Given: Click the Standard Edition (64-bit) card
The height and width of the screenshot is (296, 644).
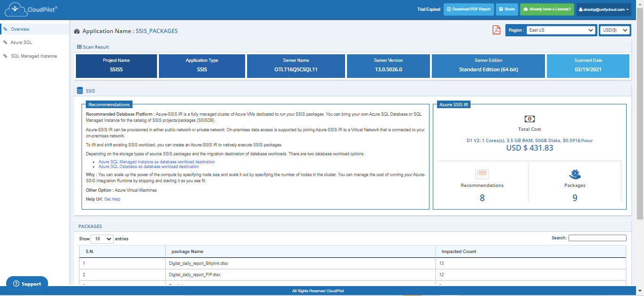Looking at the screenshot, I should 488,66.
